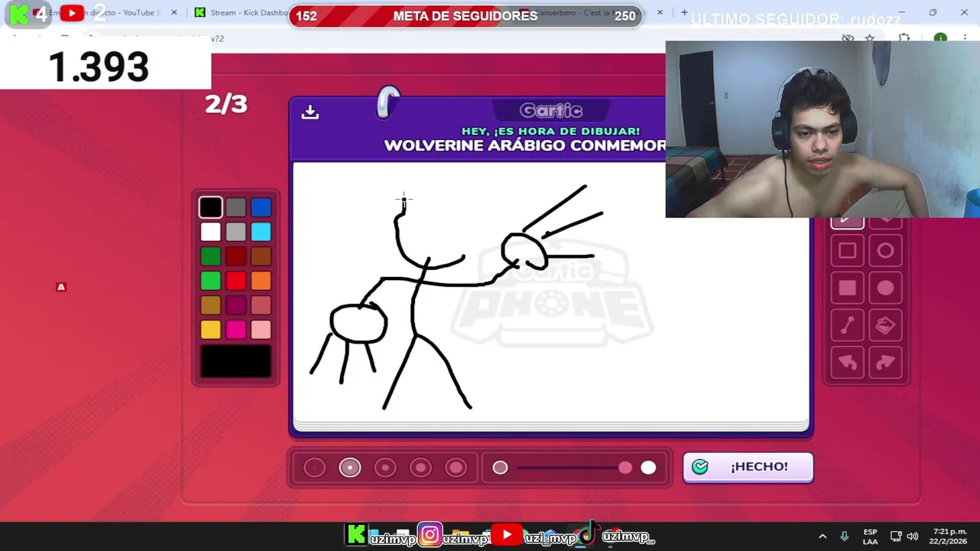Viewport: 980px width, 551px height.
Task: Pick the orange color swatch
Action: [x=261, y=281]
